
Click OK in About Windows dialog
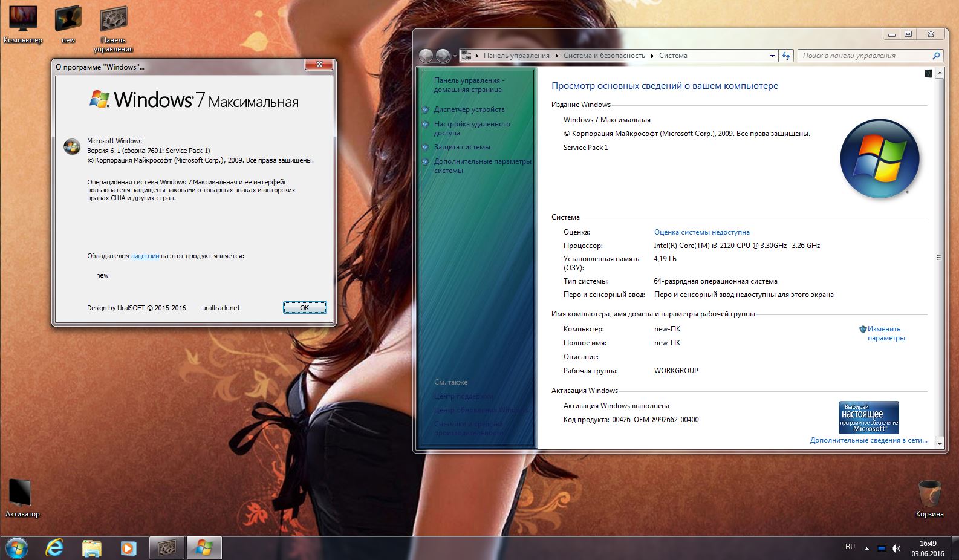(x=305, y=308)
